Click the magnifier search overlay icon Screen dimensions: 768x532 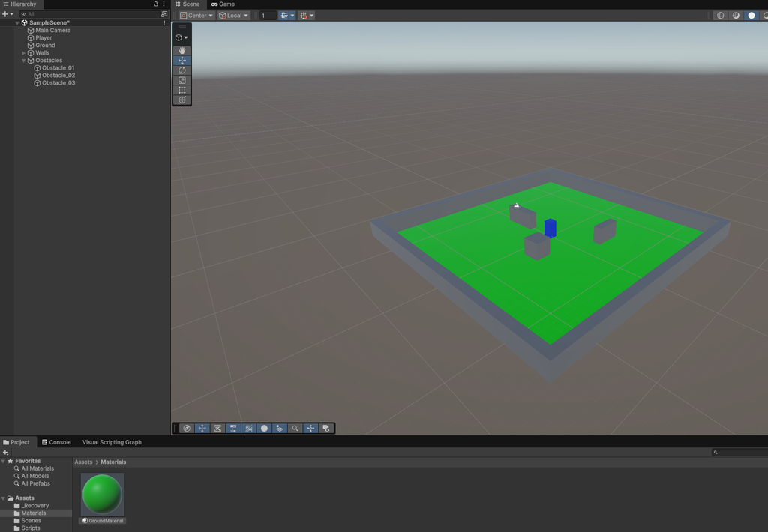[295, 429]
